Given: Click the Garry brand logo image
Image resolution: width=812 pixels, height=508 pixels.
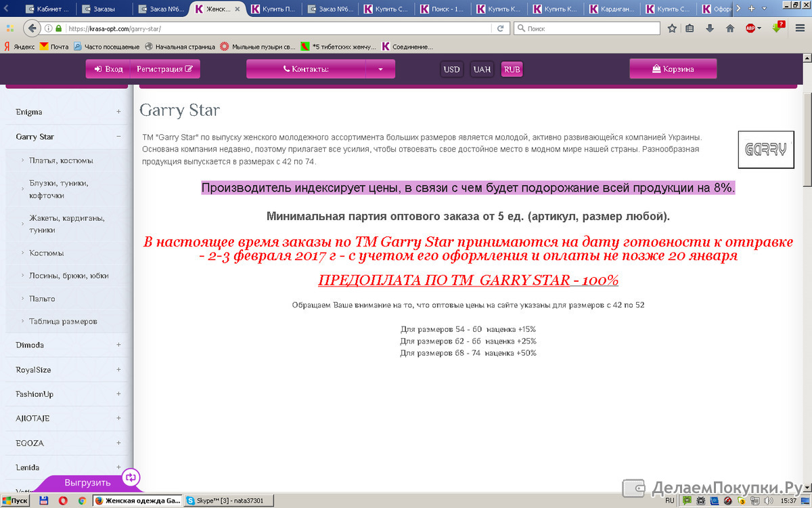Looking at the screenshot, I should point(765,149).
